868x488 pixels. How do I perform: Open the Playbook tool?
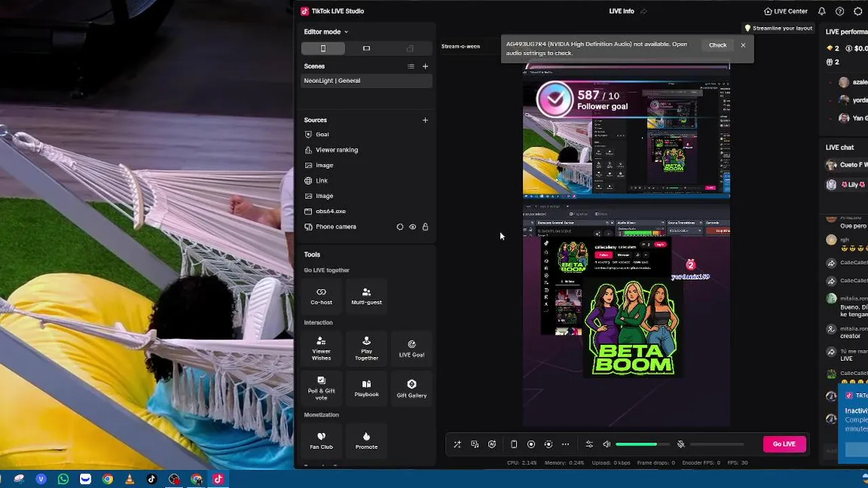[x=366, y=388]
